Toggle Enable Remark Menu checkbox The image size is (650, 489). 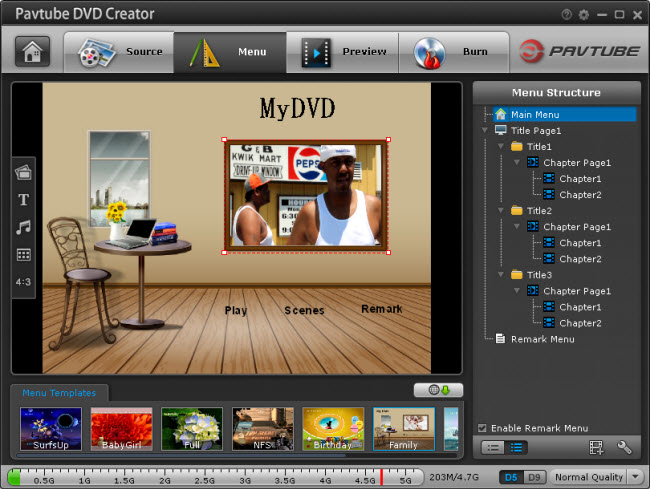[482, 428]
